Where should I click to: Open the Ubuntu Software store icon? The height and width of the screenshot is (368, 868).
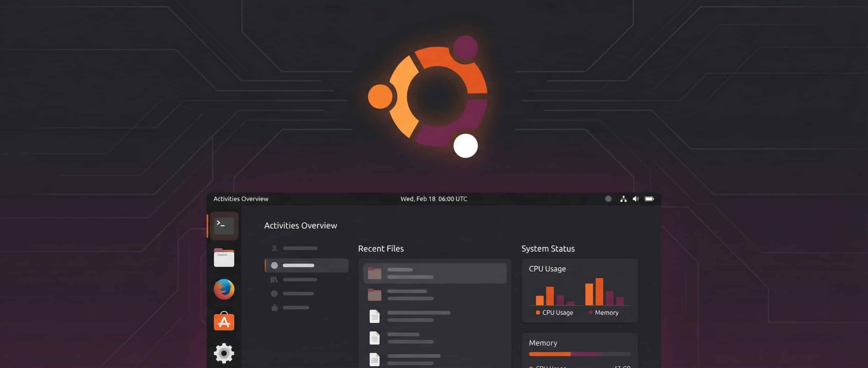pyautogui.click(x=224, y=321)
